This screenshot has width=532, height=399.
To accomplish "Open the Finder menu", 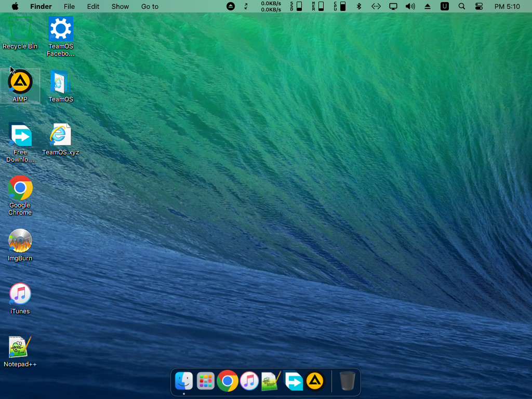I will pyautogui.click(x=41, y=6).
